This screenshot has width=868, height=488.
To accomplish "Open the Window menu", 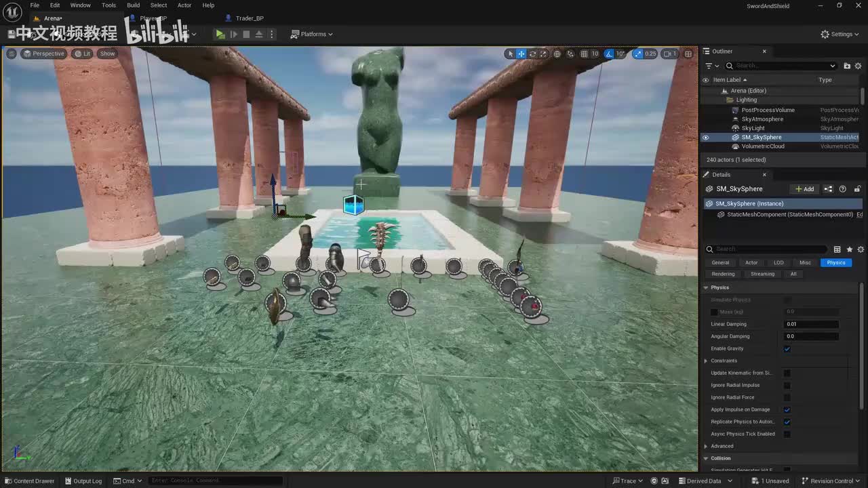I will click(x=80, y=5).
